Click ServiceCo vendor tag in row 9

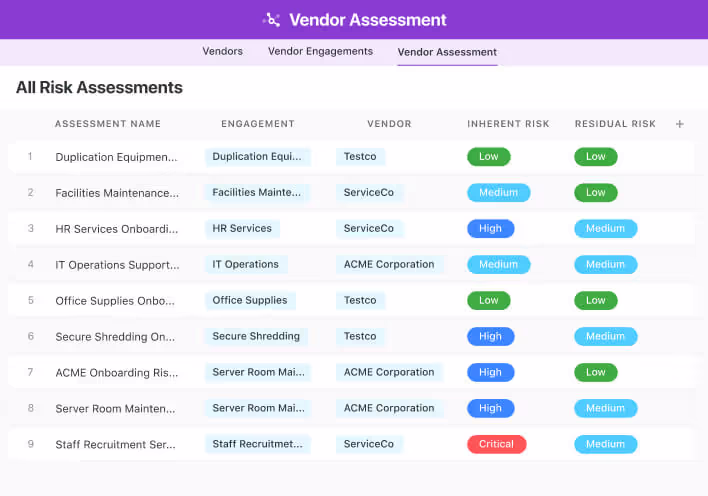[369, 444]
